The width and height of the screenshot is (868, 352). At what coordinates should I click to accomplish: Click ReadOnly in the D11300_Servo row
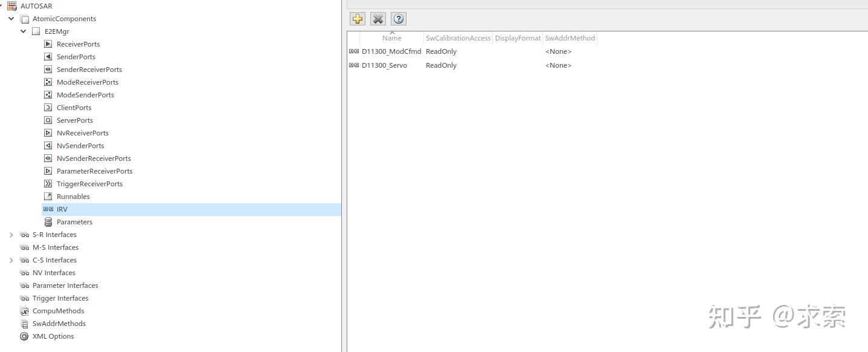[441, 65]
